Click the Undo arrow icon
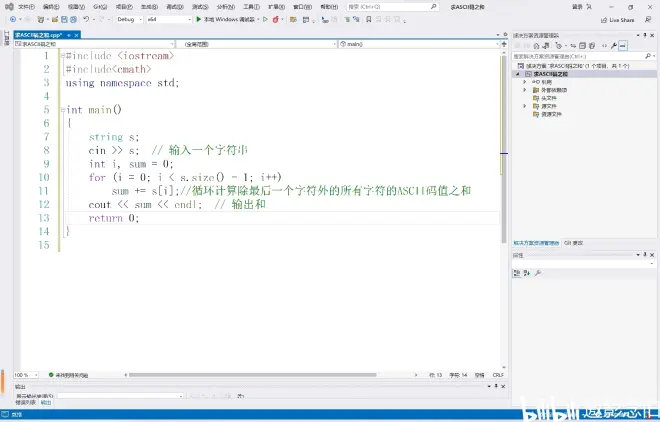Viewport: 660px width, 422px height. click(88, 19)
